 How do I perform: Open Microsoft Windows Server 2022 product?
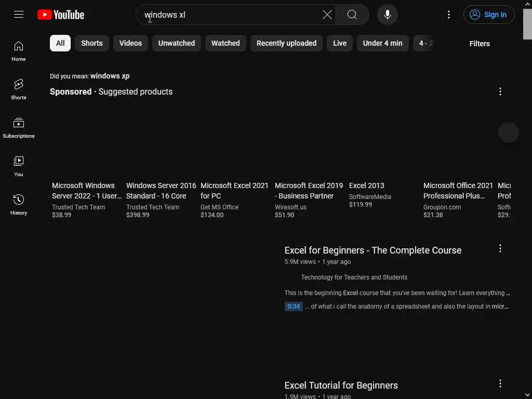87,191
